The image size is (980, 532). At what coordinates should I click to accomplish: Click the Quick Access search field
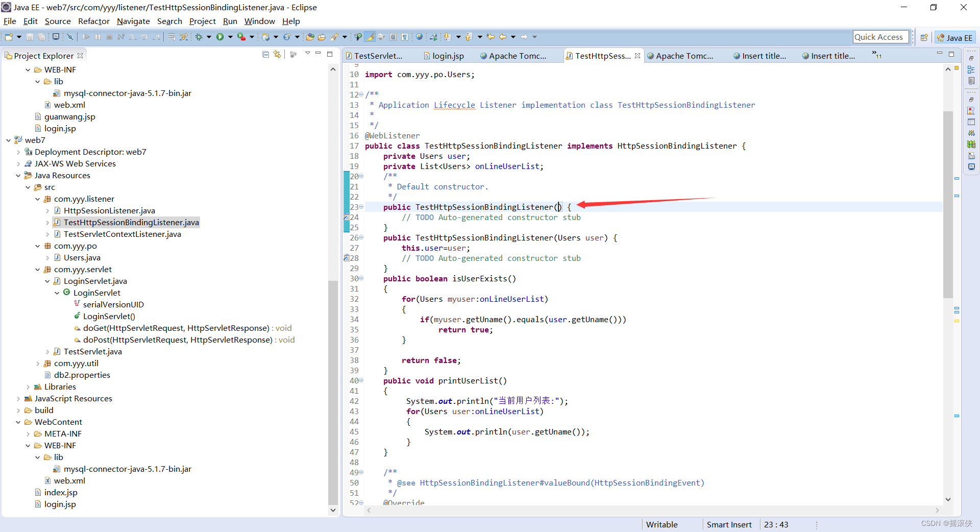pos(880,37)
